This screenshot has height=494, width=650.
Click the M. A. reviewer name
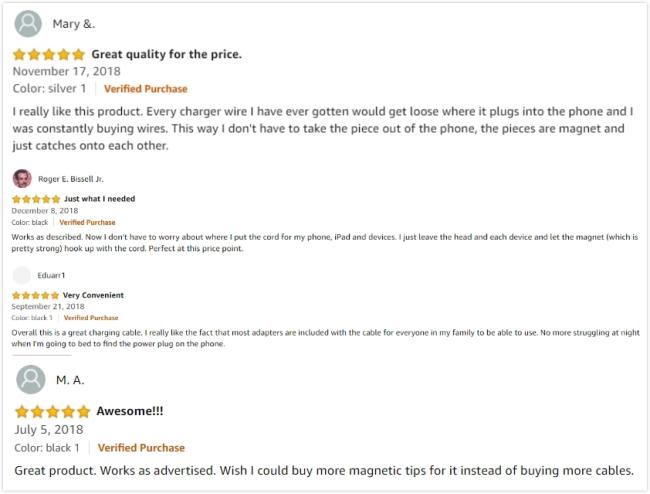70,380
